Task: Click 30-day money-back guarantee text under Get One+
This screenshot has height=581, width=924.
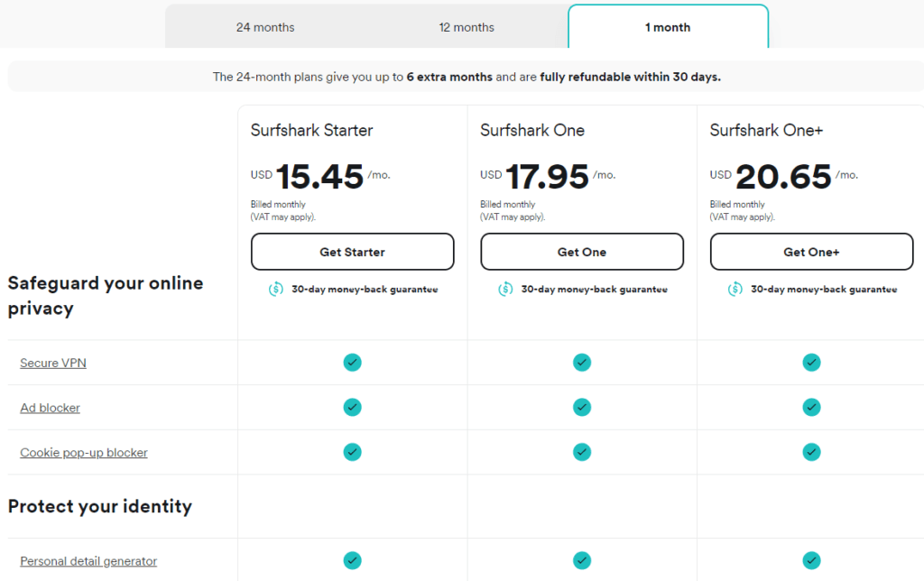Action: [824, 290]
